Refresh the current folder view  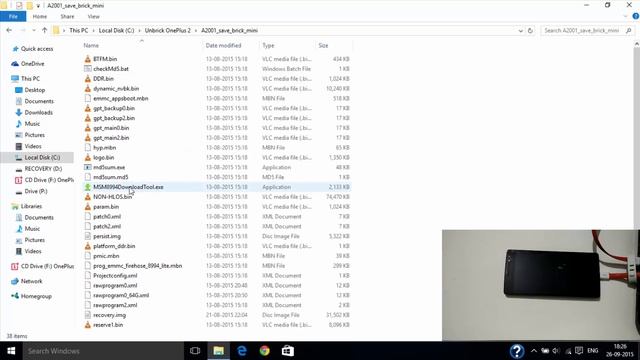pyautogui.click(x=530, y=31)
